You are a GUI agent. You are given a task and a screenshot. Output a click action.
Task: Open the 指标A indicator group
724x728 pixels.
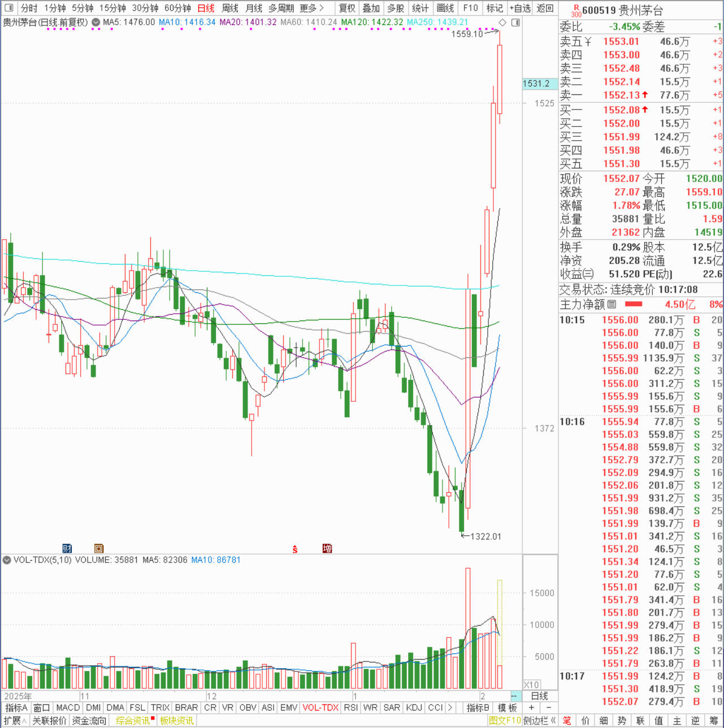click(16, 708)
